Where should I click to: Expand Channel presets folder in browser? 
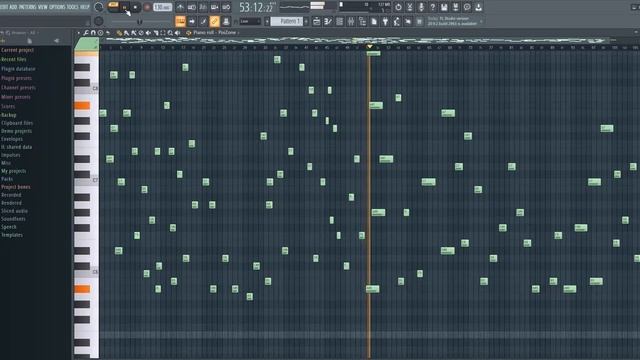(x=18, y=87)
